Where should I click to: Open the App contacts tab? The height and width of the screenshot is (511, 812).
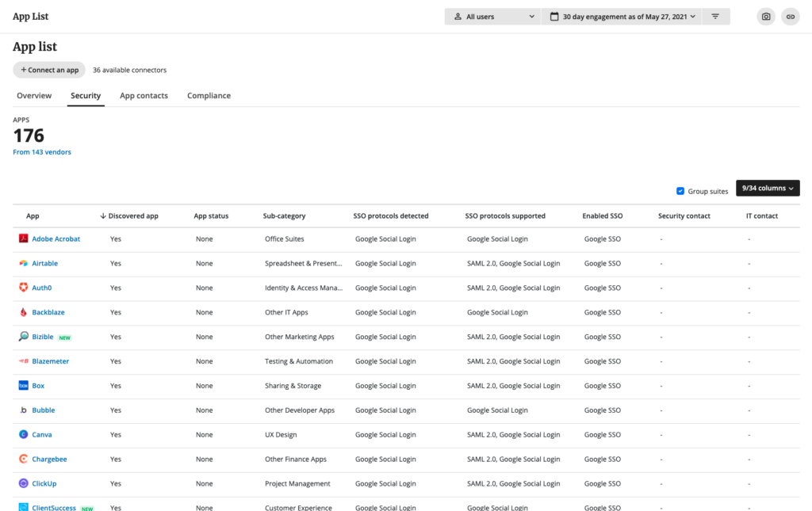[x=144, y=96]
